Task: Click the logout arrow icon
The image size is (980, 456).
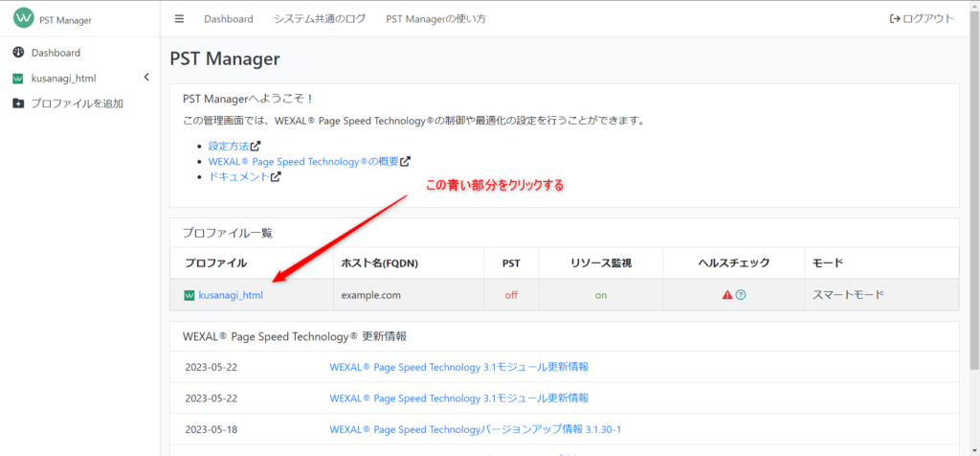Action: 895,19
